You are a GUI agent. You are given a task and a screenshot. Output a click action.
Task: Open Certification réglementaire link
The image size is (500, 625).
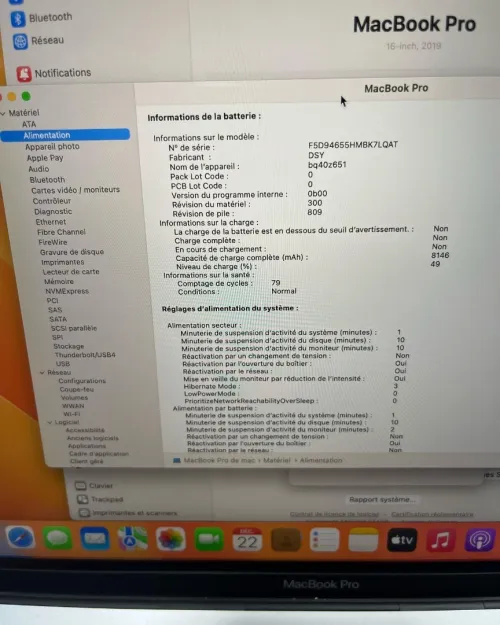[x=432, y=514]
